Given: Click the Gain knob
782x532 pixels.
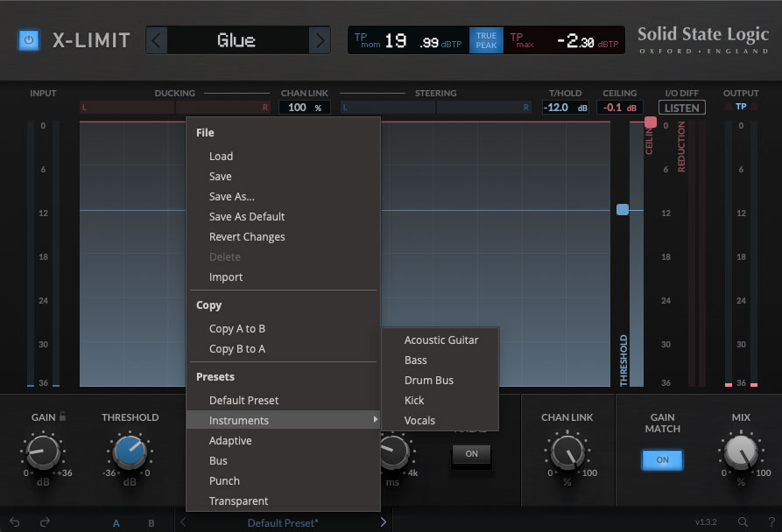Looking at the screenshot, I should click(43, 451).
